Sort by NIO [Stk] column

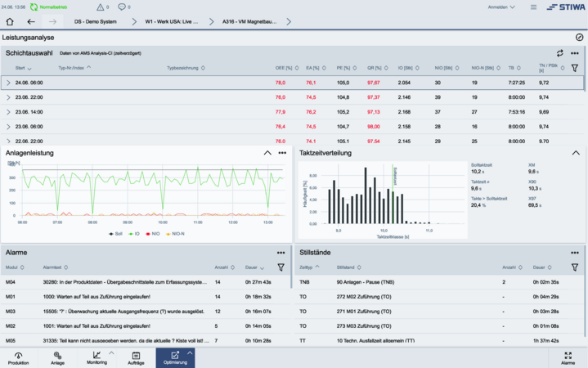[x=447, y=68]
